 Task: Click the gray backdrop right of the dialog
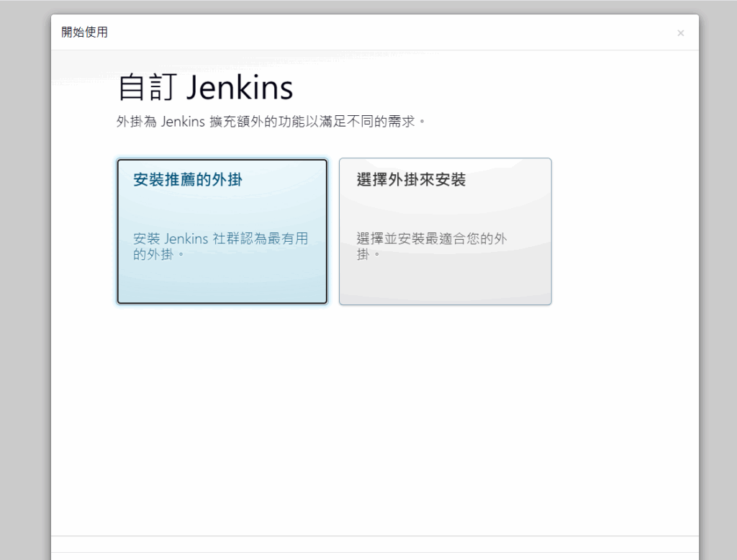718,288
